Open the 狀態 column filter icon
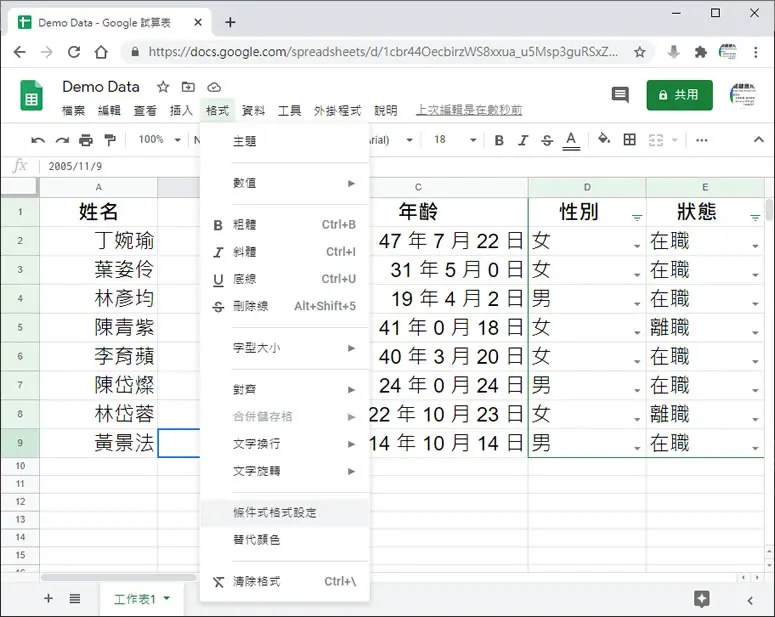The width and height of the screenshot is (775, 617). point(755,218)
